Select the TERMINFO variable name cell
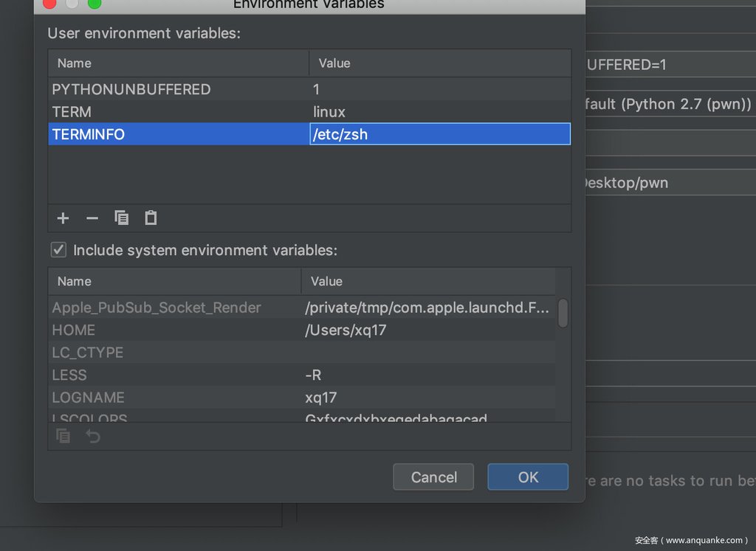 pos(88,134)
